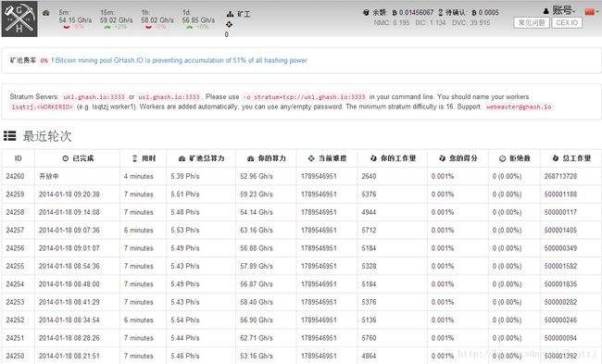Click the icon in 你的工作量 header

pos(373,158)
